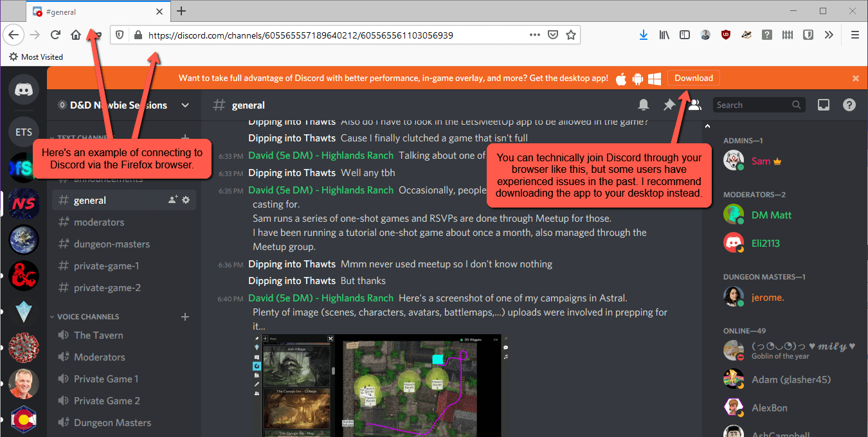Image resolution: width=868 pixels, height=437 pixels.
Task: Click the Android download icon in banner
Action: click(638, 78)
